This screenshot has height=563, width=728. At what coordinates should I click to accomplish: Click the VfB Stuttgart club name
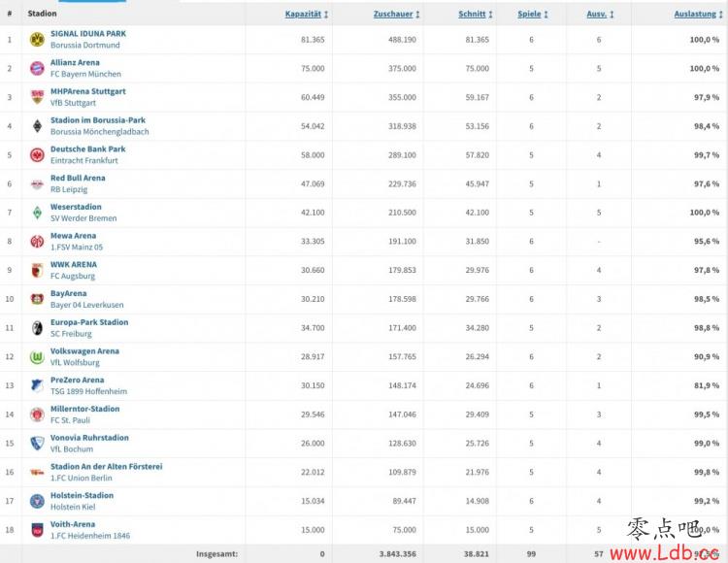(73, 103)
